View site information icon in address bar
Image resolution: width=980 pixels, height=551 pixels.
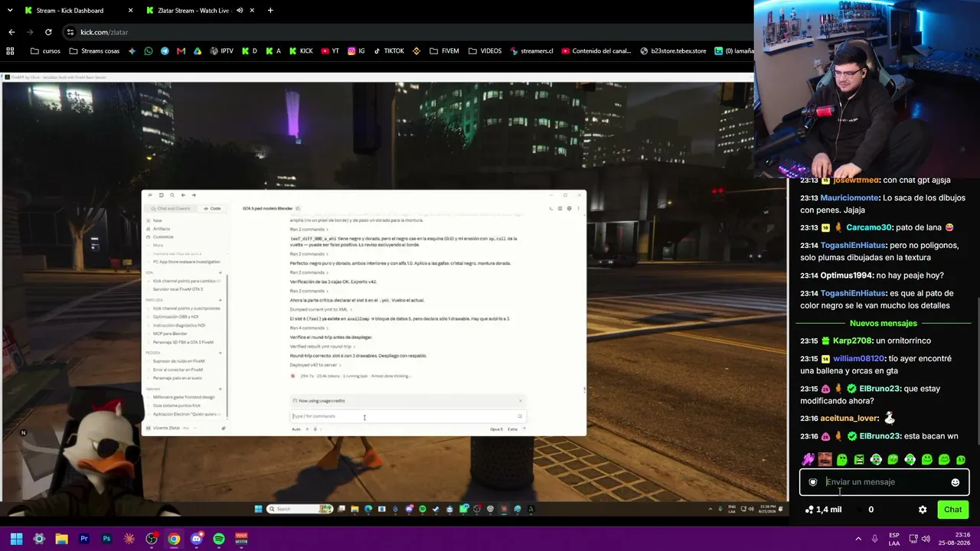click(x=70, y=32)
